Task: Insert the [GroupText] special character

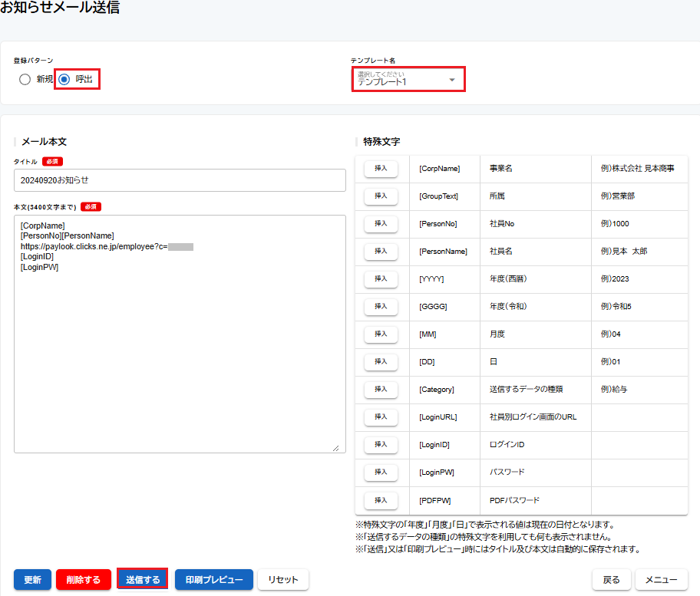Action: click(x=381, y=196)
